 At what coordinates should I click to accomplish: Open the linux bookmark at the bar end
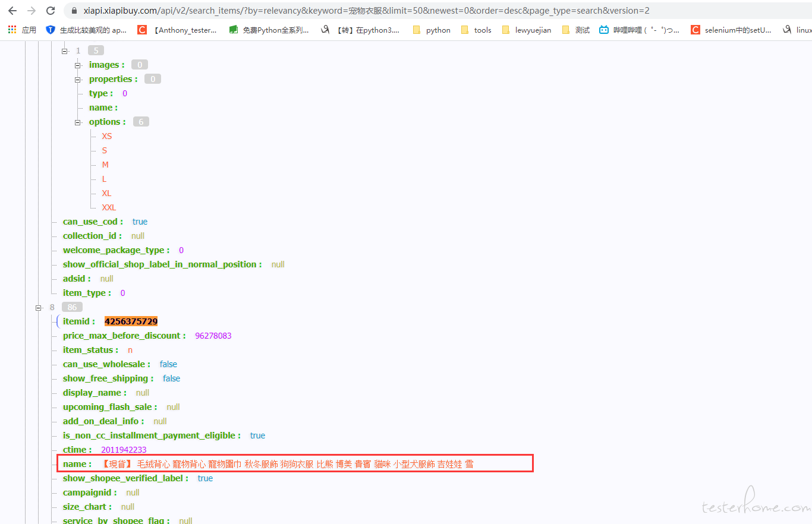click(798, 30)
